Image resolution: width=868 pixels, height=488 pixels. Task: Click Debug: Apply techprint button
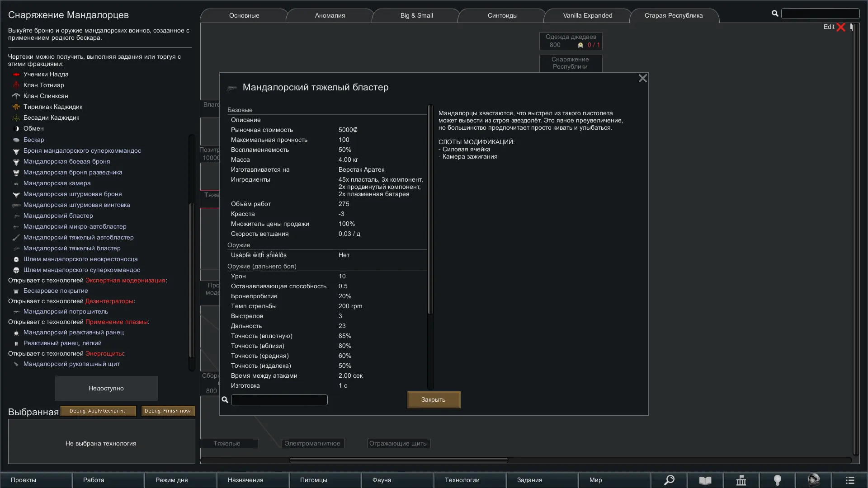(98, 411)
